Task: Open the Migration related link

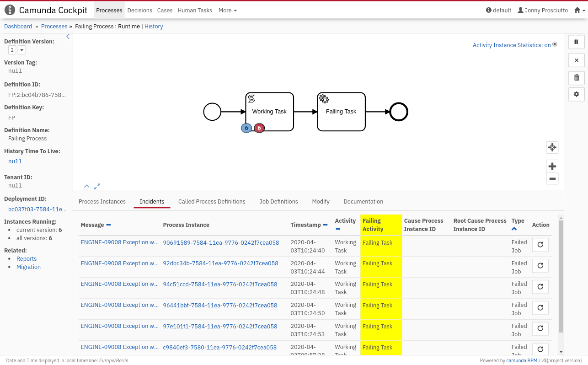Action: 28,267
